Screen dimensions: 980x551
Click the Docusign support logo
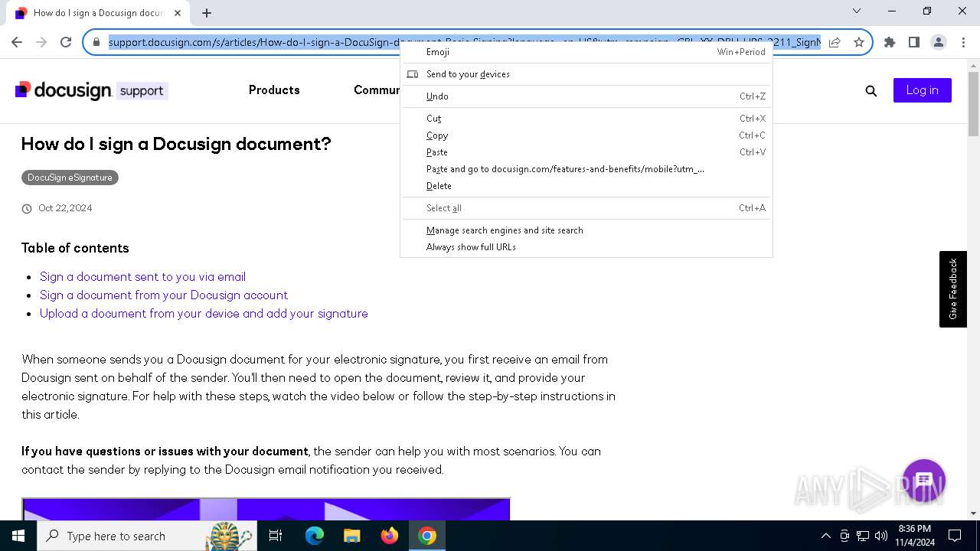(91, 90)
